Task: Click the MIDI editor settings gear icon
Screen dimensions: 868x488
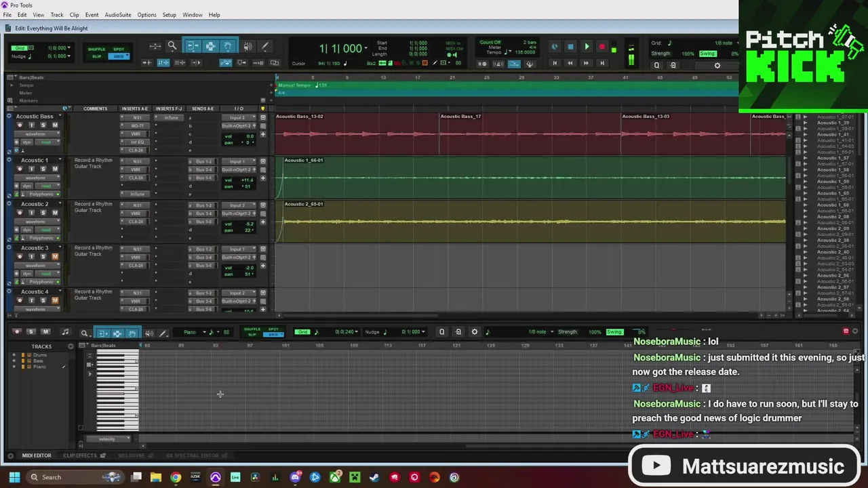Action: [475, 332]
